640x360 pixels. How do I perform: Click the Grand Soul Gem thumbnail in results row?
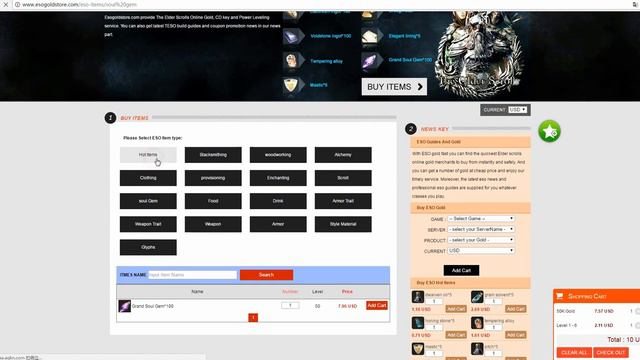[x=124, y=306]
